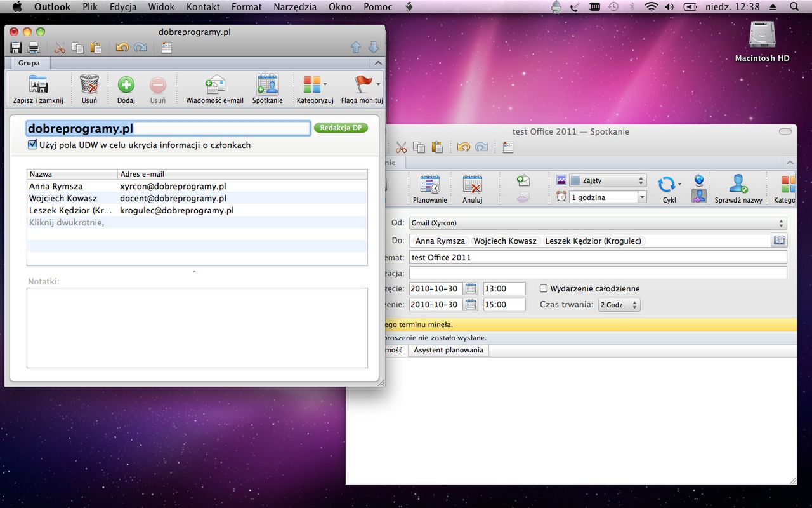The image size is (812, 508).
Task: Click the Spotkanie icon in group ribbon
Action: click(x=268, y=90)
